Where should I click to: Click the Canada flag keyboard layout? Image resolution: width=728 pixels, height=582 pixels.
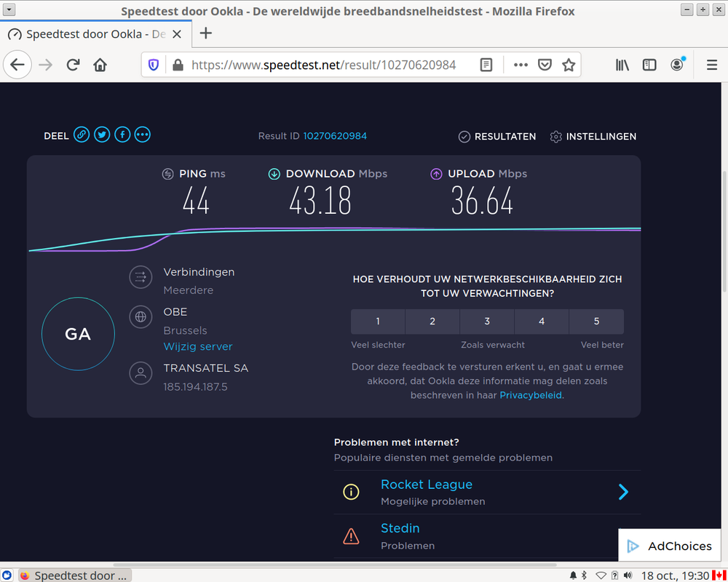click(x=719, y=575)
